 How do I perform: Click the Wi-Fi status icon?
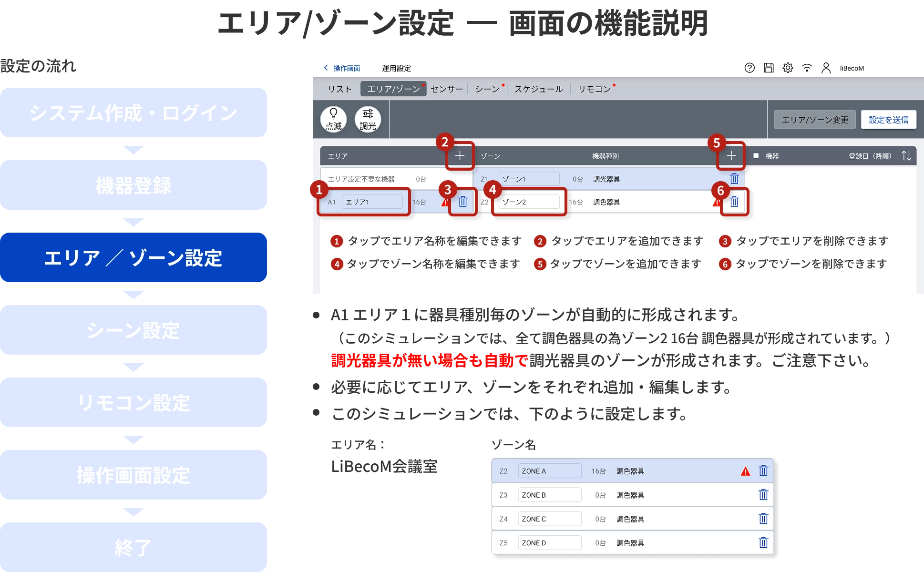[x=807, y=68]
